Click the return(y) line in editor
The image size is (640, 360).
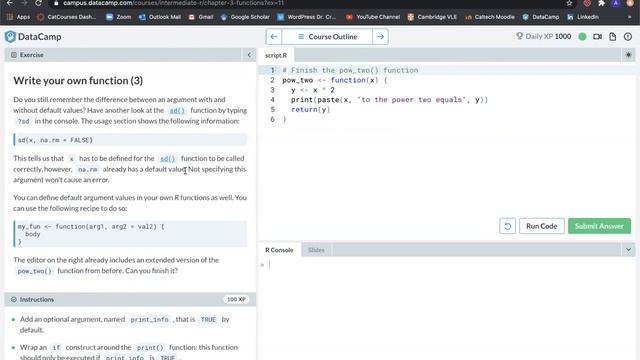(x=311, y=109)
